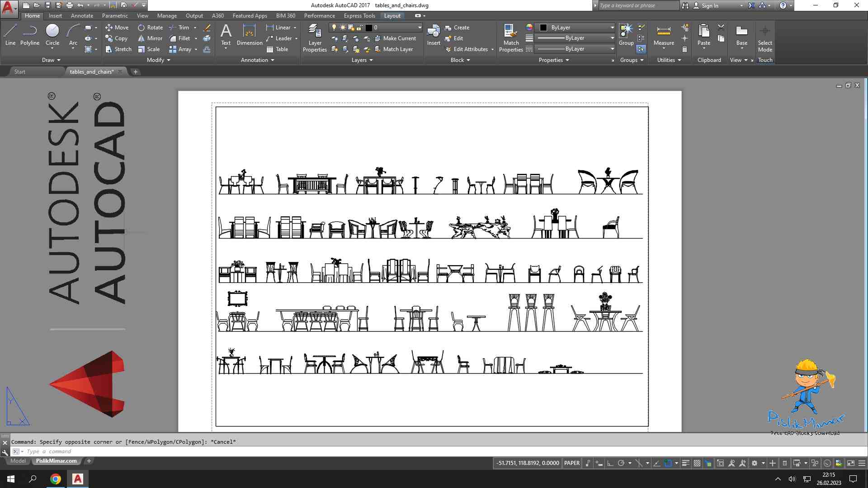Screen dimensions: 868x488
Task: Switch to the Annotate ribbon tab
Action: tap(82, 16)
